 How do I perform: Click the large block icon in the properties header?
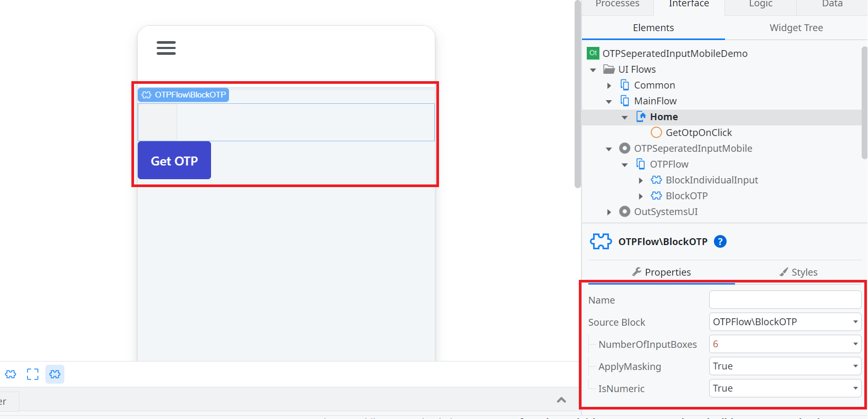point(601,241)
